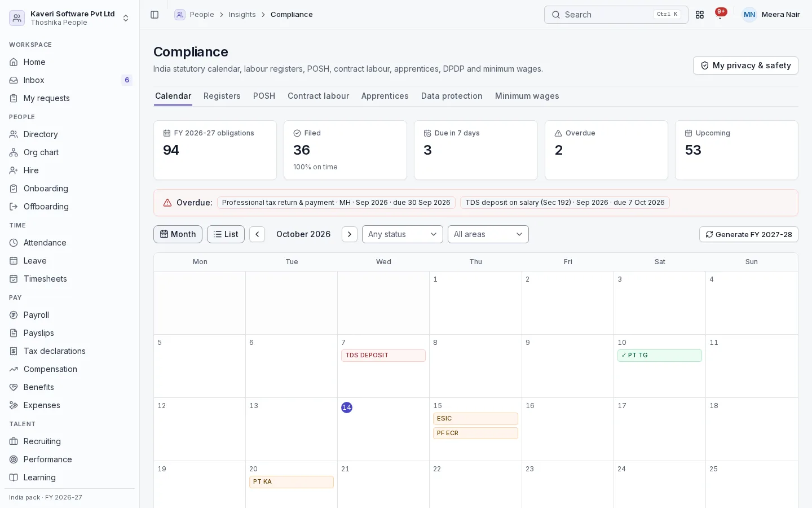Screen dimensions: 812x508
Task: Switch calendar to Month view
Action: [178, 234]
